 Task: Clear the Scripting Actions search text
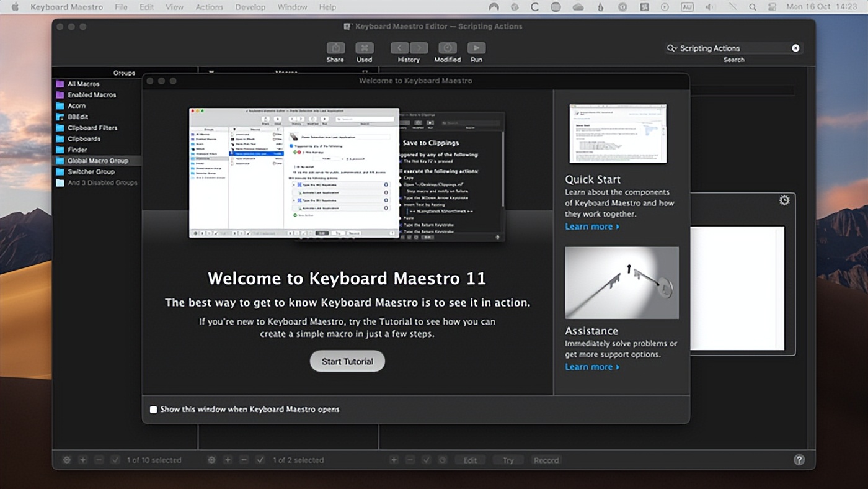tap(795, 48)
